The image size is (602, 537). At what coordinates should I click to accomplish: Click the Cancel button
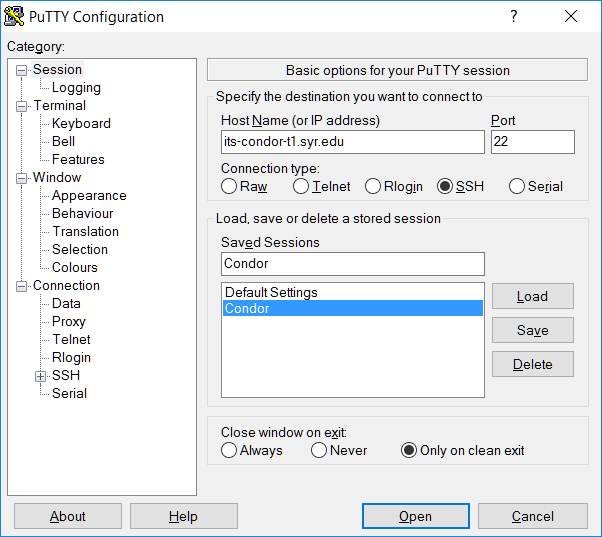click(x=533, y=516)
